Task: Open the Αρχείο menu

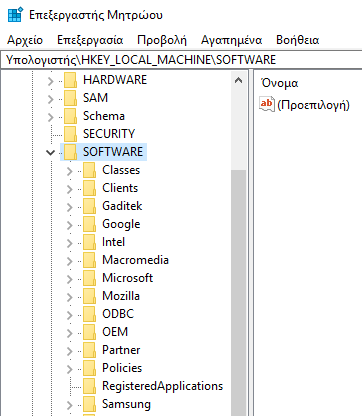Action: coord(25,40)
